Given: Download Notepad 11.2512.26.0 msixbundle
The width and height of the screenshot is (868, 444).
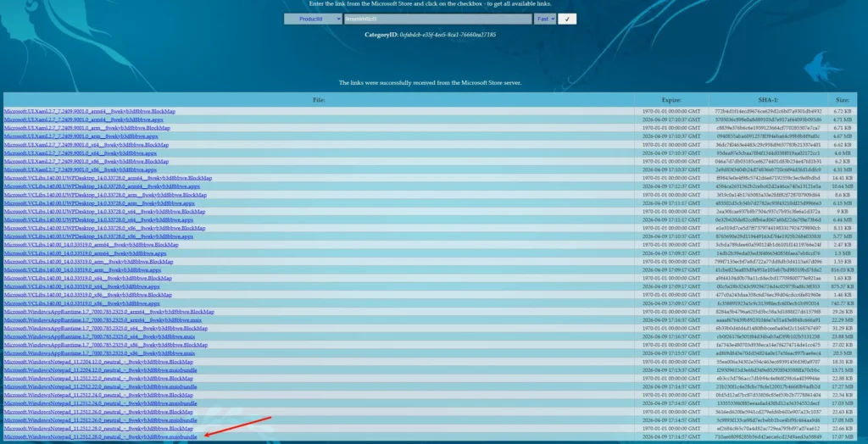Looking at the screenshot, I should (x=101, y=420).
